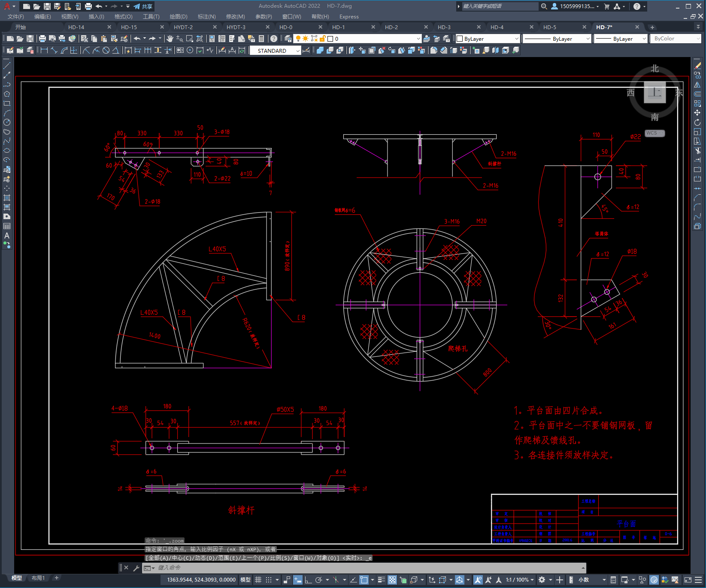
Task: Click the new drawing tab plus button
Action: click(x=652, y=27)
